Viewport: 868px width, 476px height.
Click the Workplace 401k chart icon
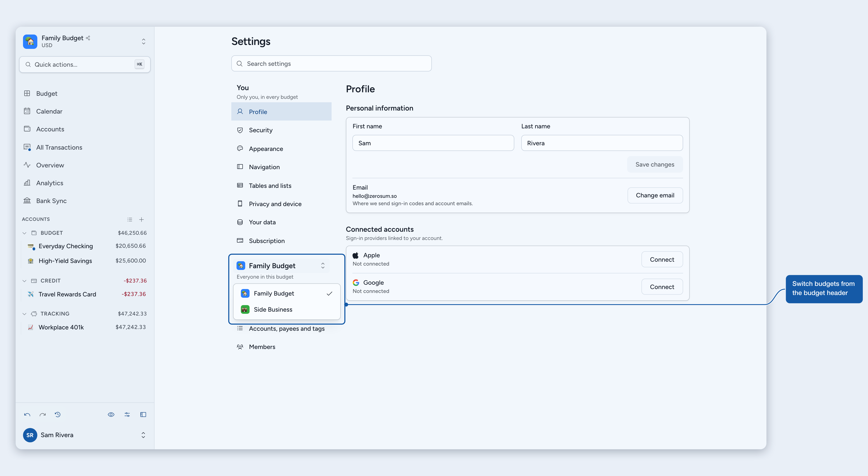coord(31,327)
